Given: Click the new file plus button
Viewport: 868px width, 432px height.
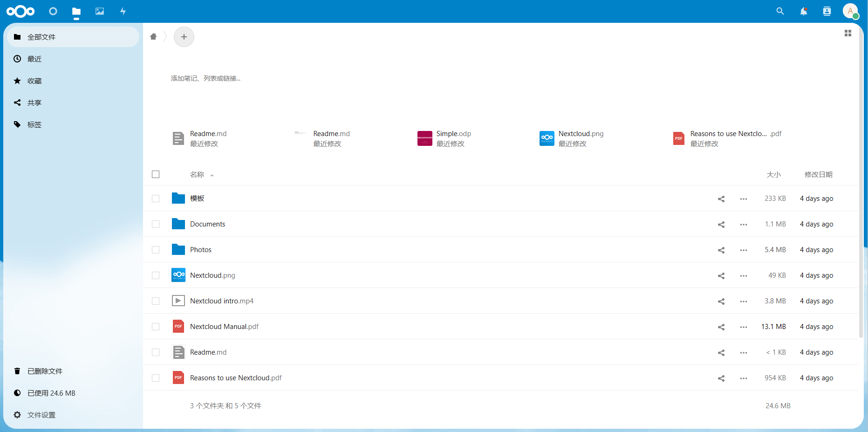Looking at the screenshot, I should pyautogui.click(x=184, y=37).
